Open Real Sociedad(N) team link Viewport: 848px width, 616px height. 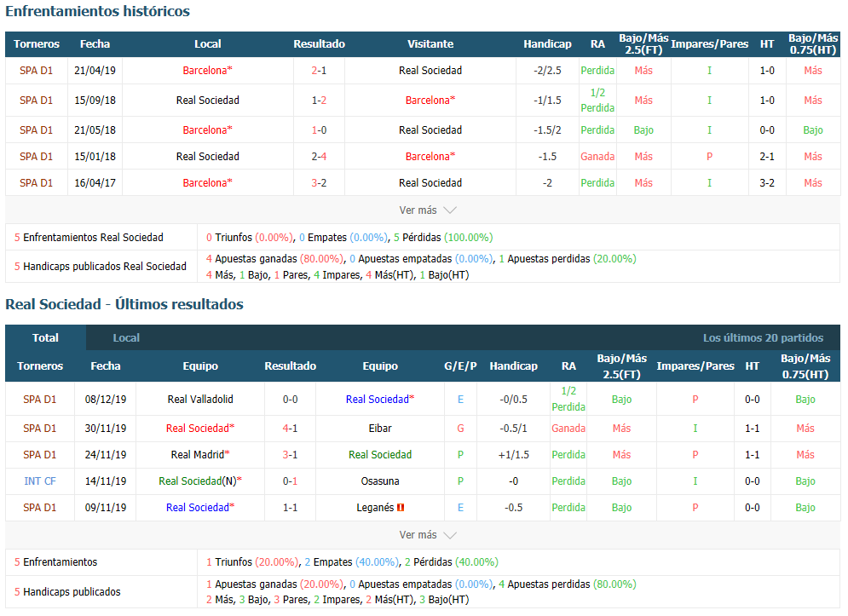(200, 481)
